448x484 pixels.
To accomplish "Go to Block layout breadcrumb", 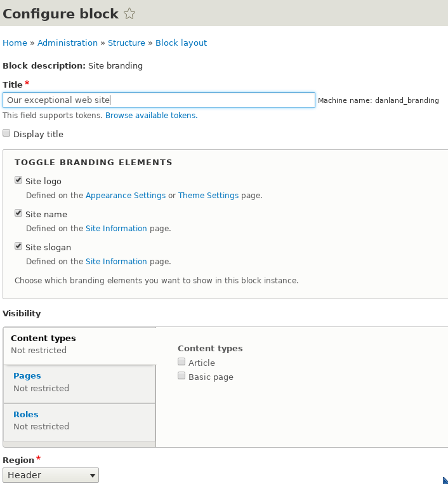I will (181, 43).
